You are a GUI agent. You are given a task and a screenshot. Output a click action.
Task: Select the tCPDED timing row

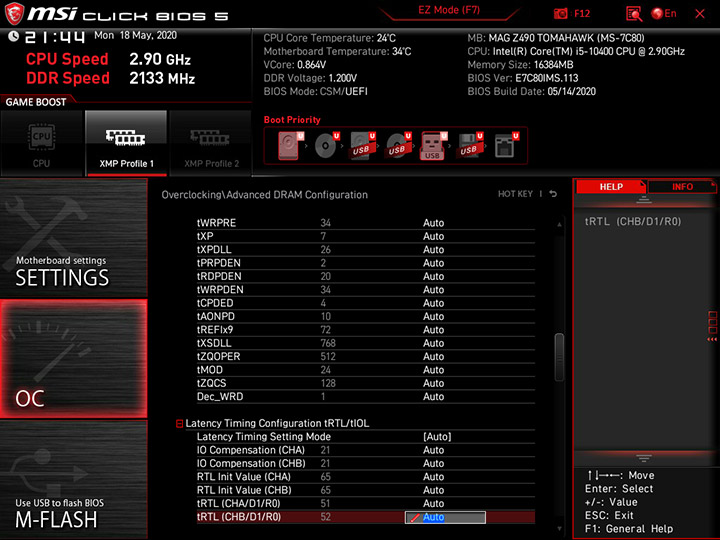(366, 303)
